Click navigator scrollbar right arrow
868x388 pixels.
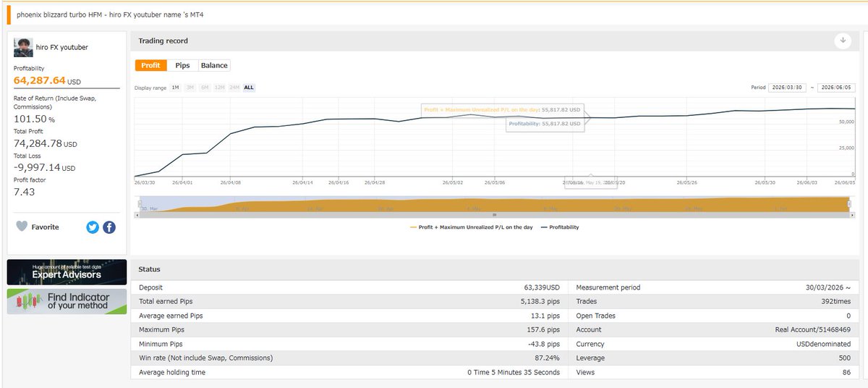click(x=853, y=216)
